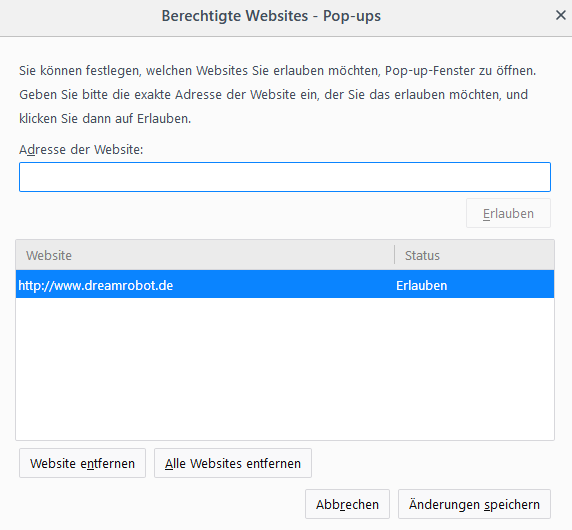Click the dialog title Berechtigte Websites - Pop-ups
572x530 pixels.
click(x=271, y=16)
